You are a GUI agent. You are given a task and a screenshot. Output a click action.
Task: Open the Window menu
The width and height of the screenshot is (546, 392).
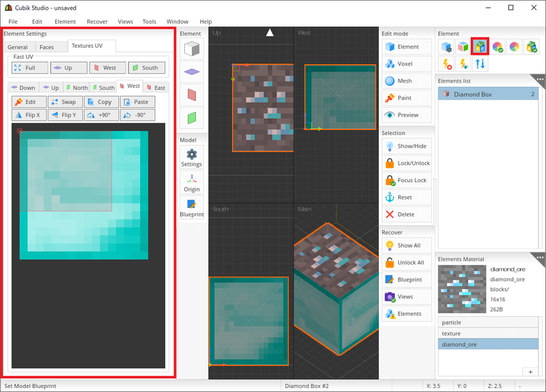click(x=177, y=22)
